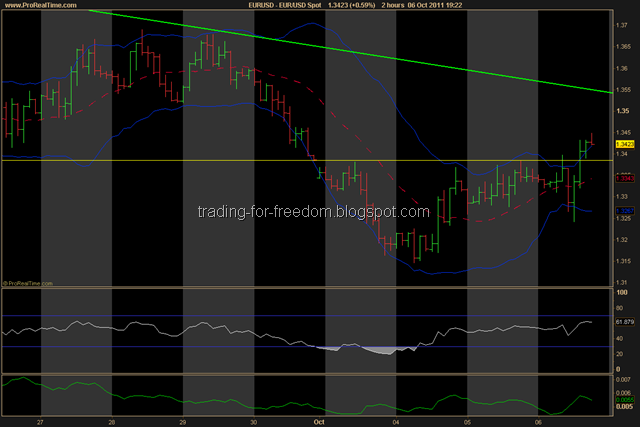
Task: Click the 0.007 label on lower indicator axis
Action: coord(623,380)
